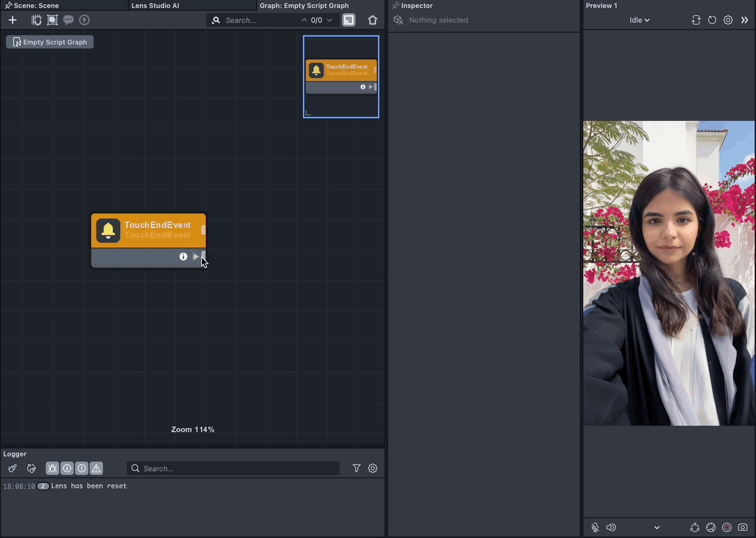Open the Idle dropdown in Preview
The height and width of the screenshot is (538, 756).
pos(639,20)
